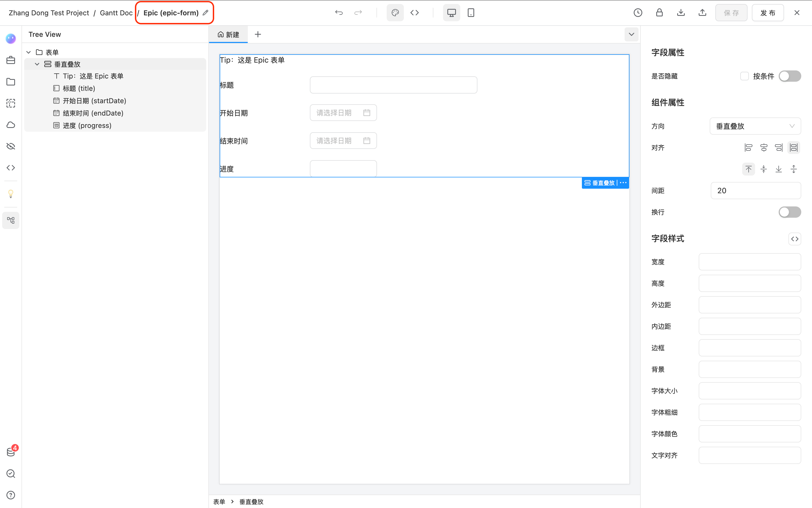Open the briefcase icon in left sidebar

[11, 60]
